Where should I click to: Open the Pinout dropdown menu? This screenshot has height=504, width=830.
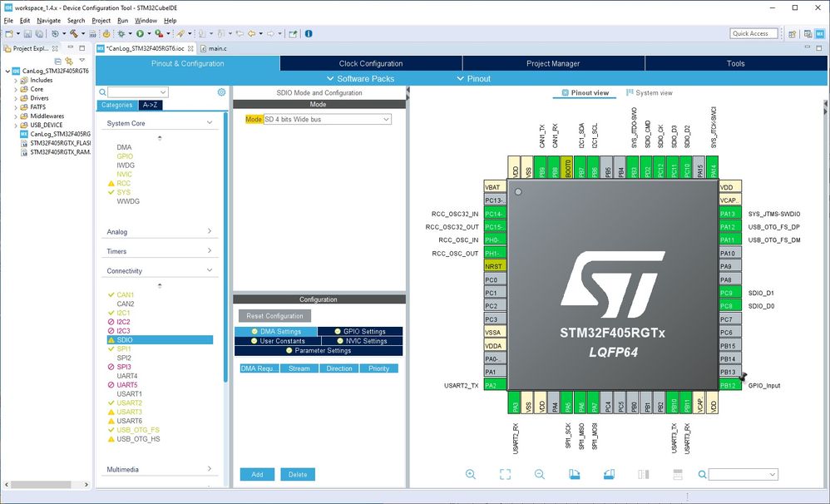pos(473,78)
